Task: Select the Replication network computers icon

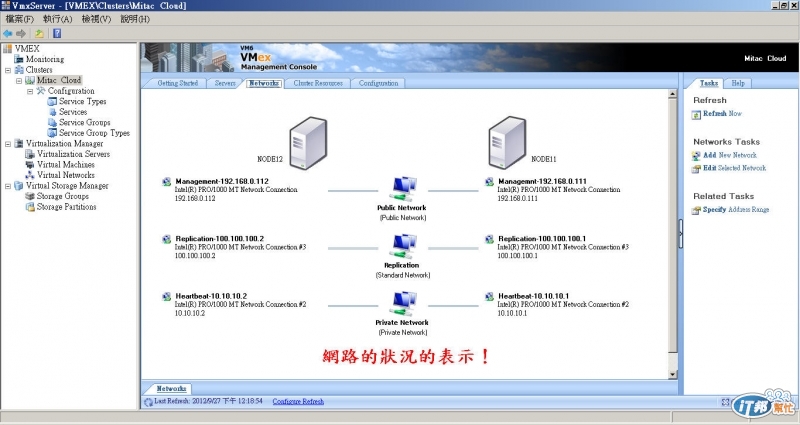Action: click(403, 247)
